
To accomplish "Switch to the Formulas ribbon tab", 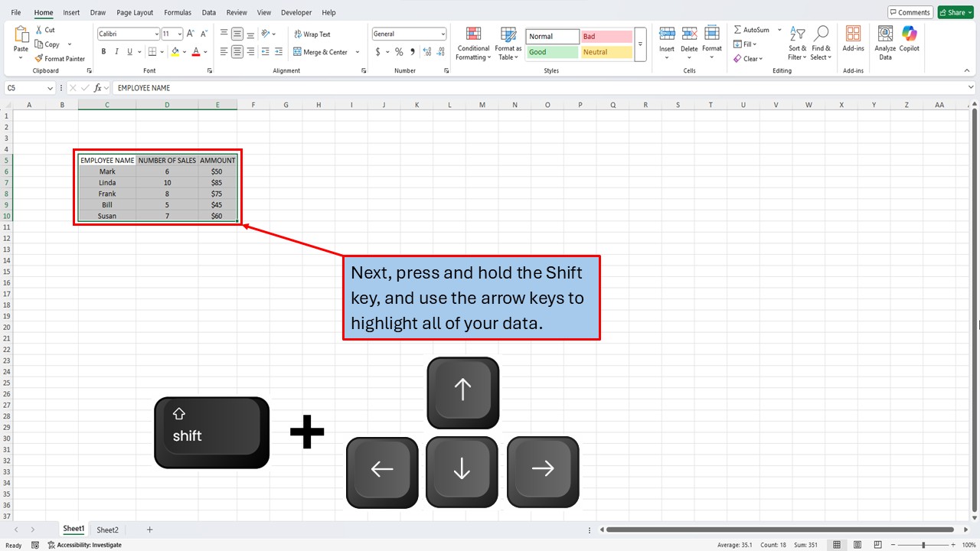I will click(177, 12).
